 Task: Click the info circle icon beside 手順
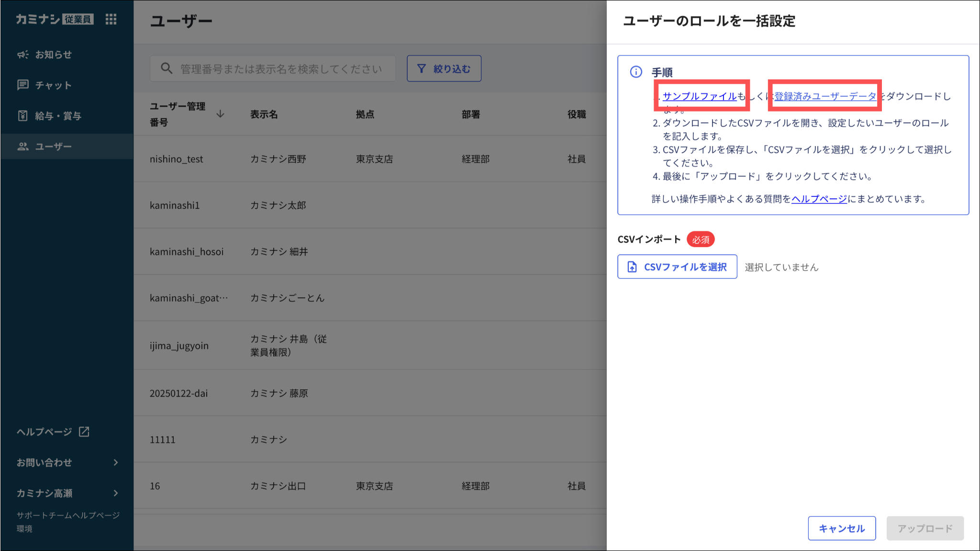pos(636,72)
